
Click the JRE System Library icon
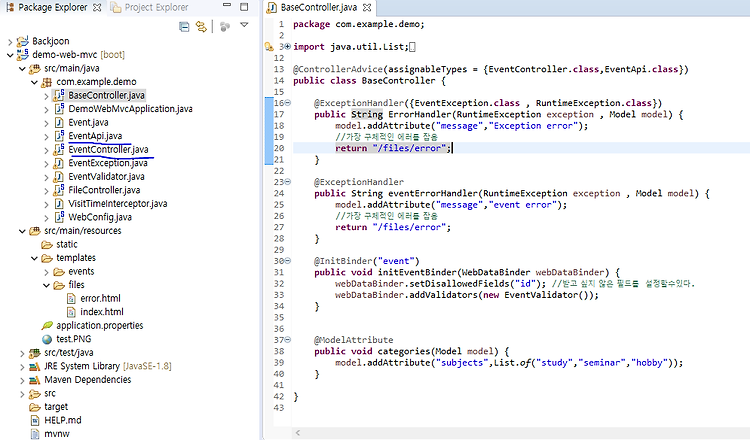tap(34, 366)
